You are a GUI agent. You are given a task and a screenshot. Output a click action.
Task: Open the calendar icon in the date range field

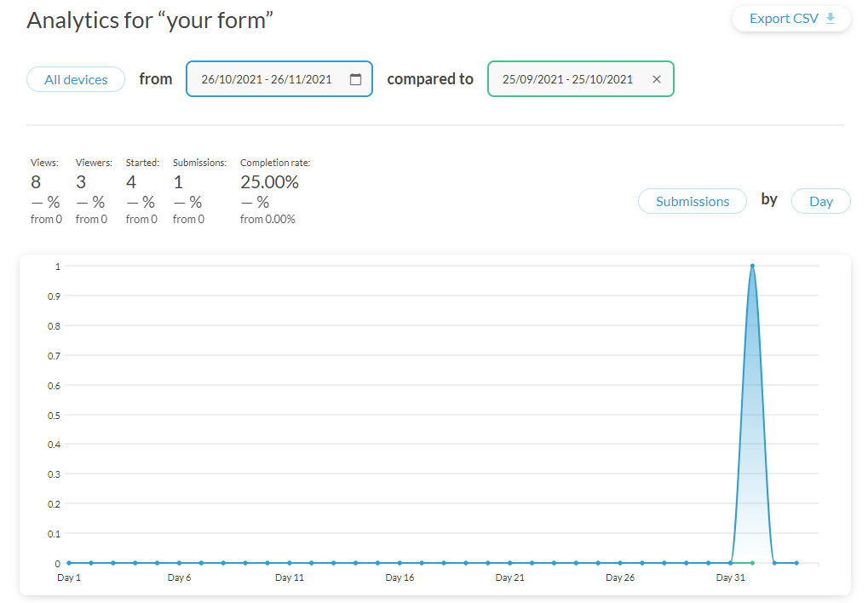tap(355, 78)
